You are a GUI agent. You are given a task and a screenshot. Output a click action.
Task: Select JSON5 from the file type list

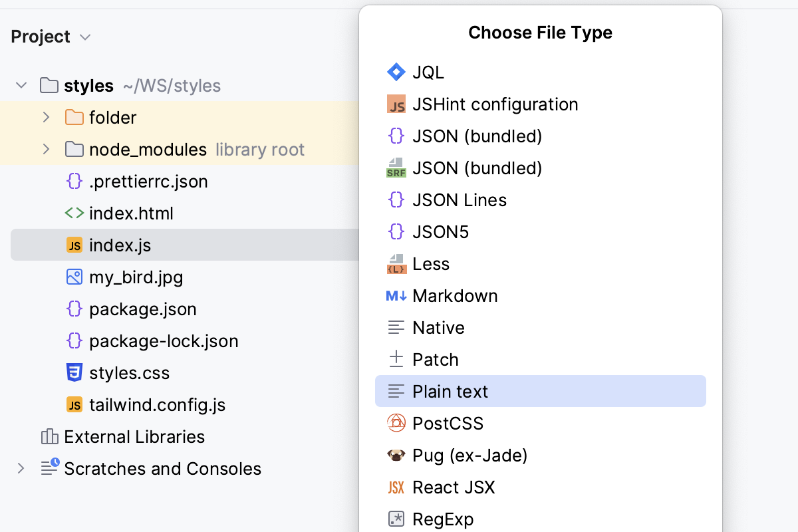[441, 231]
